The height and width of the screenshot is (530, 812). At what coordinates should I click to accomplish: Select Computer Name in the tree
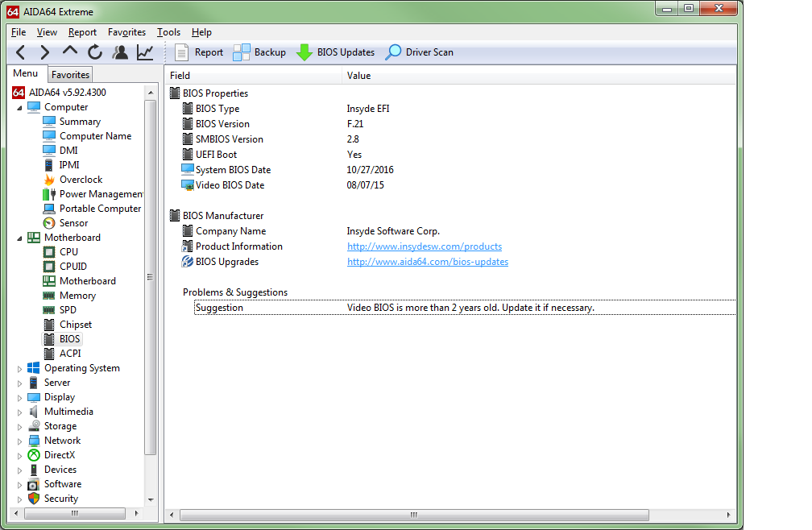pyautogui.click(x=95, y=136)
